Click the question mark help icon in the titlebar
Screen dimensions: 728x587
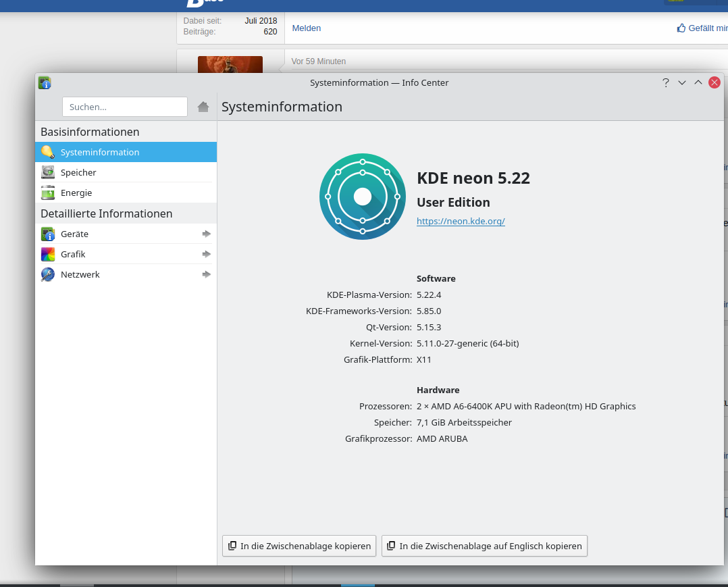coord(665,82)
